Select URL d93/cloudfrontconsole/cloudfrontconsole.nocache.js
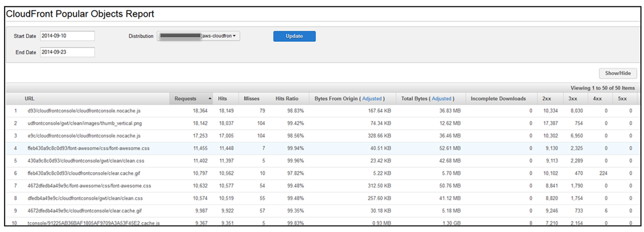Screen dimensions: 644x232 (x=84, y=111)
